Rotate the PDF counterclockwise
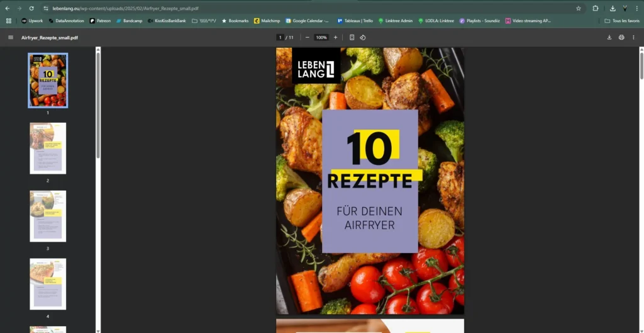 [363, 37]
